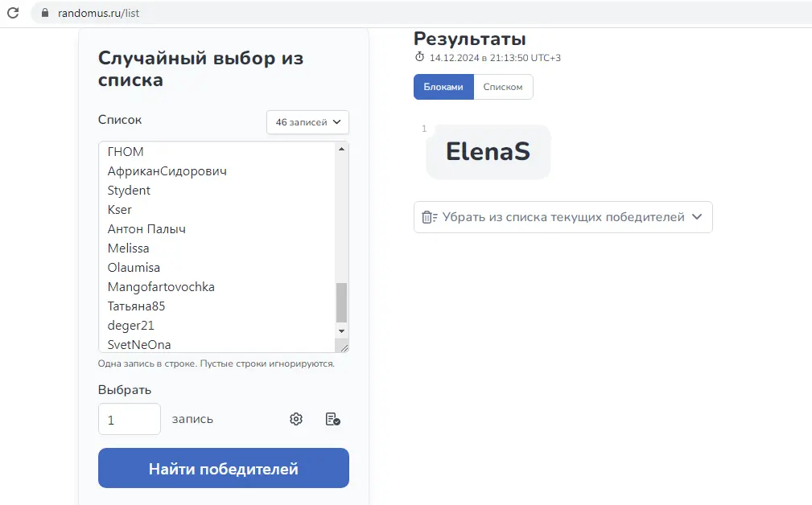Expand Убрать из списка текущих победителей
Image resolution: width=812 pixels, height=505 pixels.
(563, 217)
